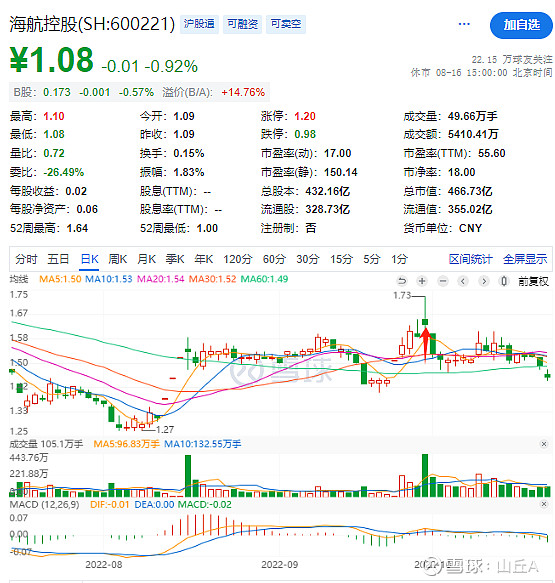The height and width of the screenshot is (583, 555).
Task: Click the 成交额 5410.41万 value
Action: (472, 134)
